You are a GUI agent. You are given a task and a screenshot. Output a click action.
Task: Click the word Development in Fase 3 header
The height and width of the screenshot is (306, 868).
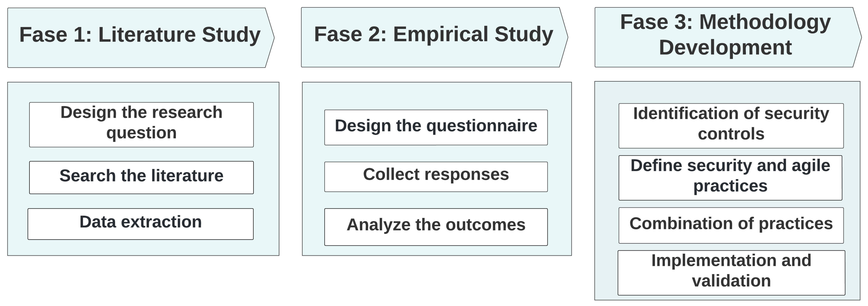point(725,47)
